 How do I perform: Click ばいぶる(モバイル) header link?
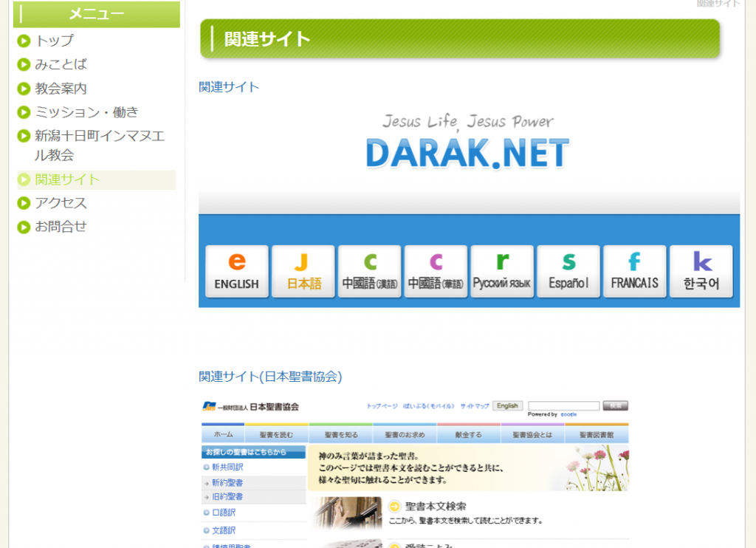click(429, 406)
